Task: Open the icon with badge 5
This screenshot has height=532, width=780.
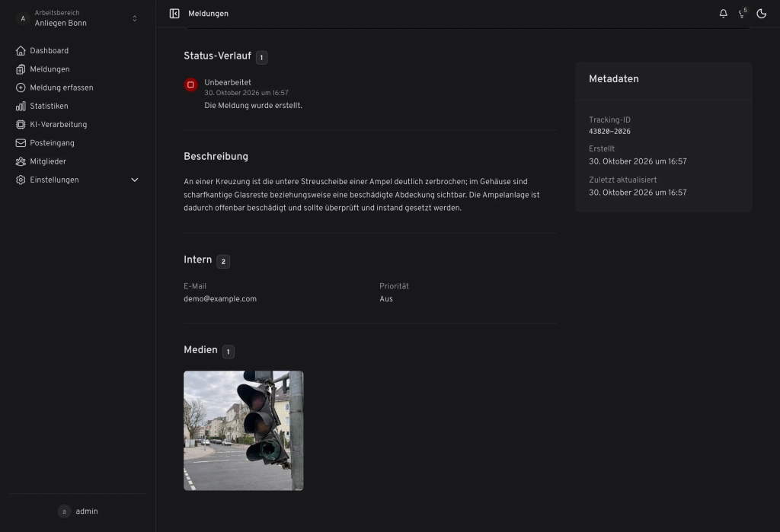Action: click(742, 14)
